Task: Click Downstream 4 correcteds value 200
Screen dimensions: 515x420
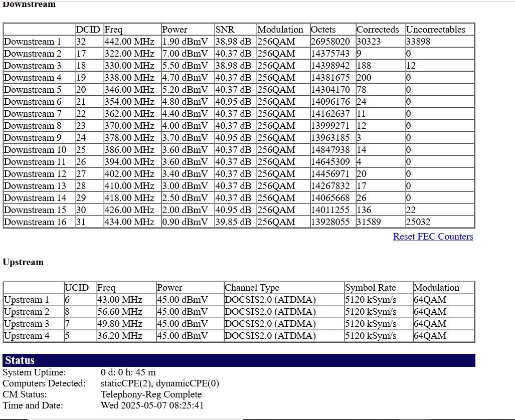Action: point(364,78)
